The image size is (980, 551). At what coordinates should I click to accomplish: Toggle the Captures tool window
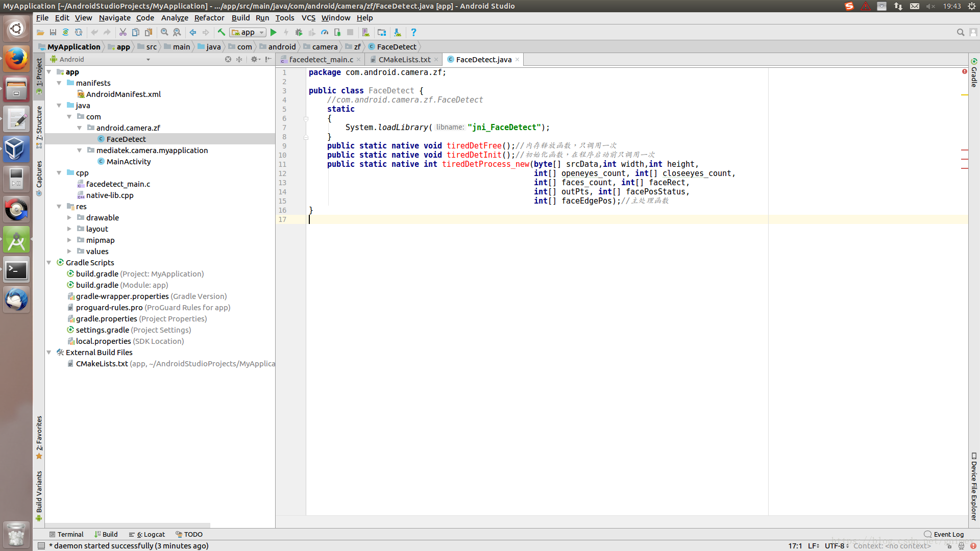coord(39,178)
